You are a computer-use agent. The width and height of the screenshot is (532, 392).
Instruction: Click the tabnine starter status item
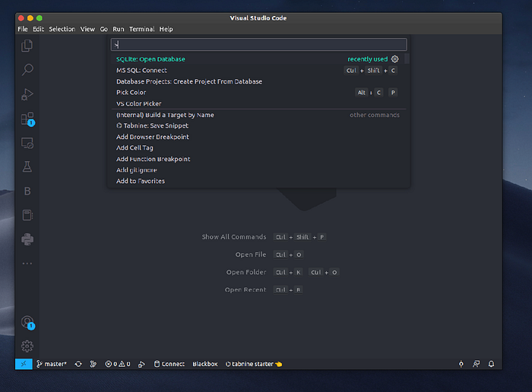[x=254, y=364]
